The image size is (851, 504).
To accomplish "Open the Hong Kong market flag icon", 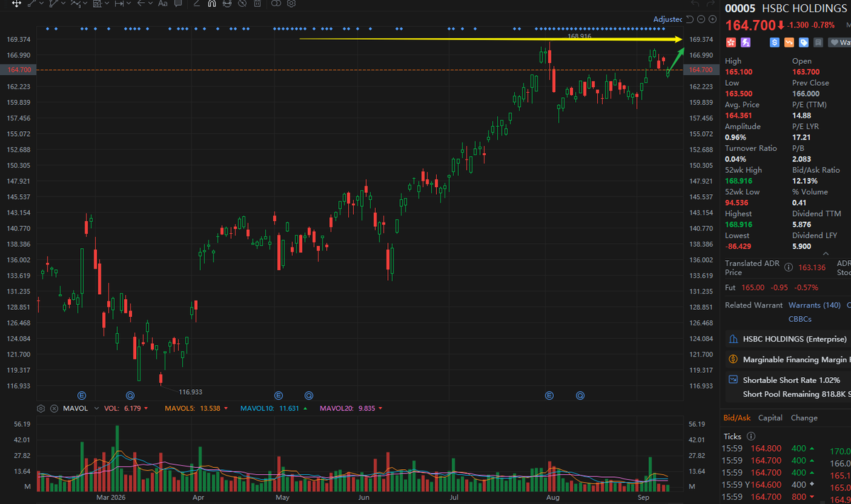I will point(730,43).
